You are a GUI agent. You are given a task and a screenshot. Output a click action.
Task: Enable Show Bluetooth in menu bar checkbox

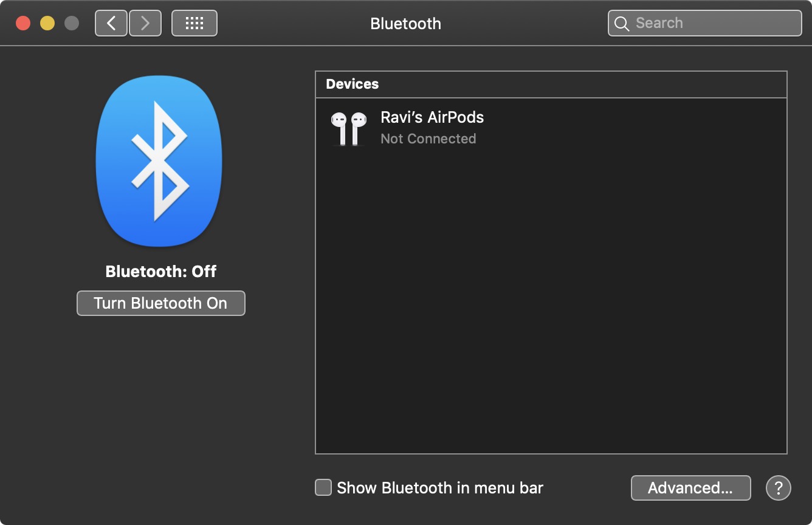click(x=323, y=487)
